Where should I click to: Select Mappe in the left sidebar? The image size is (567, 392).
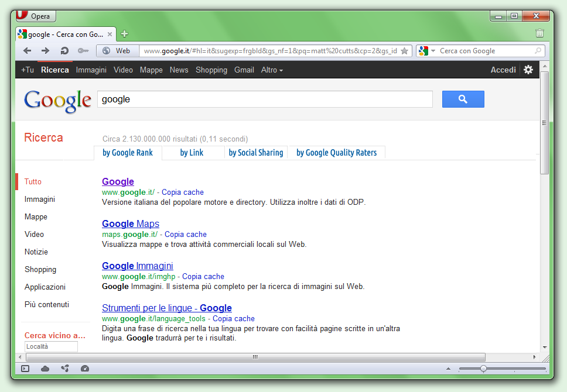tap(36, 217)
